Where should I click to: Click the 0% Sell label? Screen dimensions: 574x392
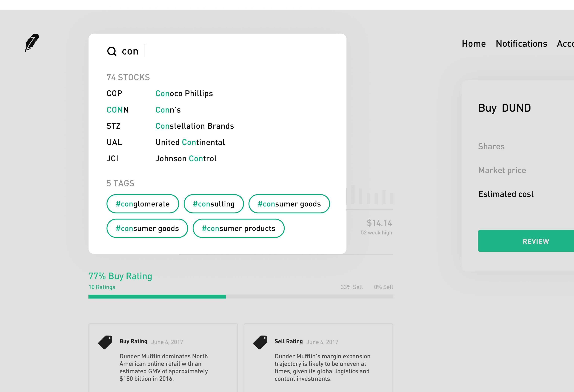383,287
